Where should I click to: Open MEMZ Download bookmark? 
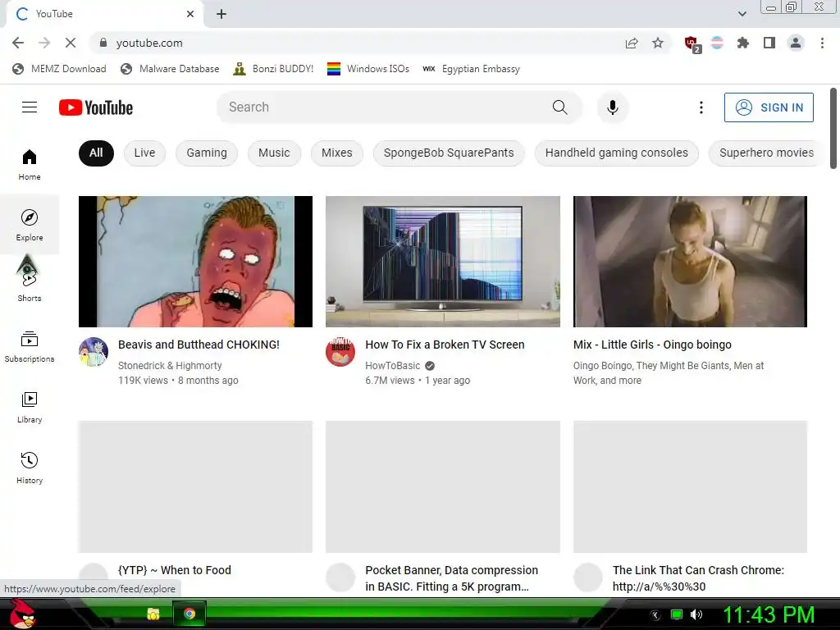coord(59,69)
